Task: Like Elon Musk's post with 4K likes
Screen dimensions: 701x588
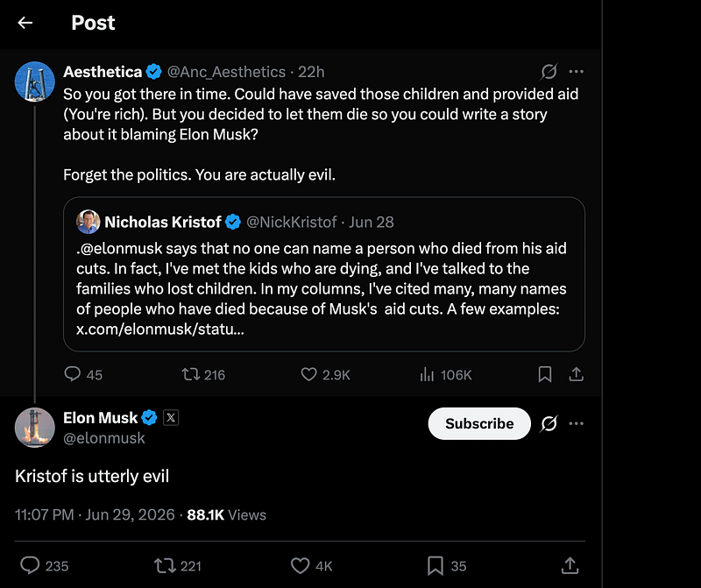Action: [x=312, y=565]
